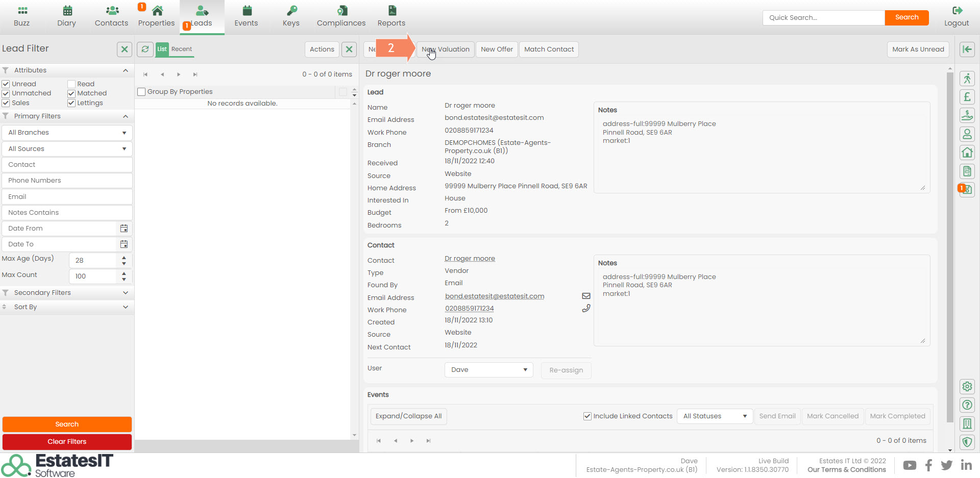Go to the Compliances menu

tap(341, 16)
